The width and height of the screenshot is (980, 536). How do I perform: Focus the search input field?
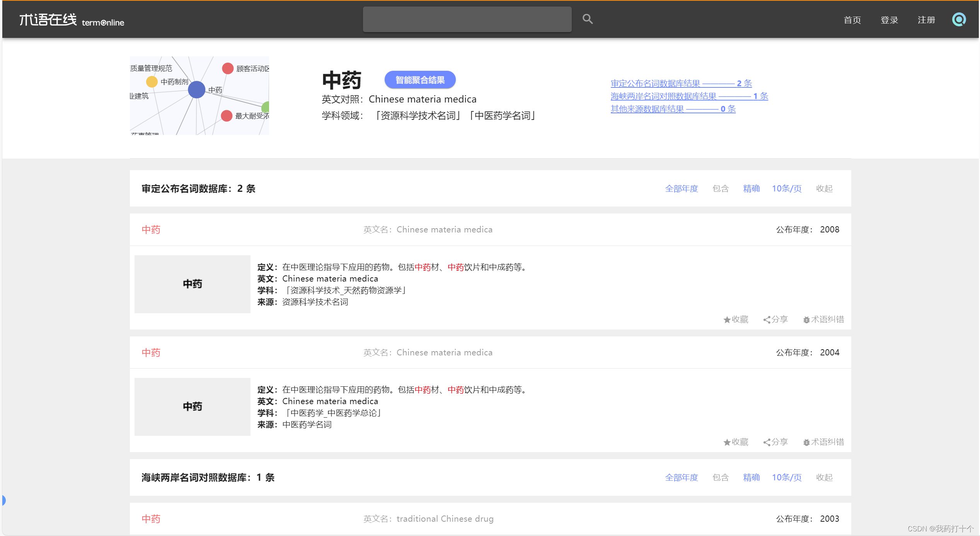pyautogui.click(x=467, y=19)
